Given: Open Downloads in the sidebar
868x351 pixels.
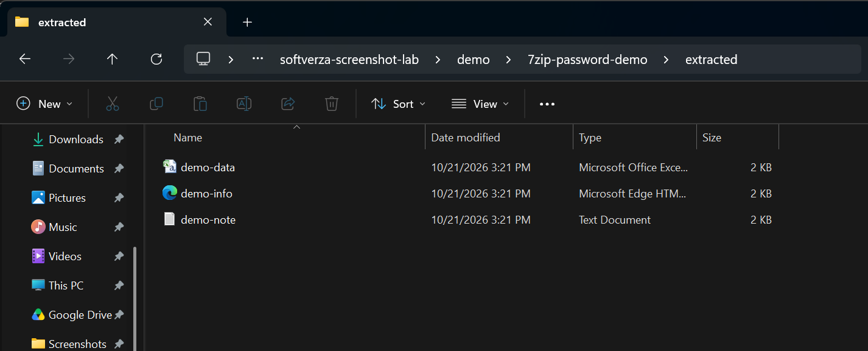Looking at the screenshot, I should [76, 140].
